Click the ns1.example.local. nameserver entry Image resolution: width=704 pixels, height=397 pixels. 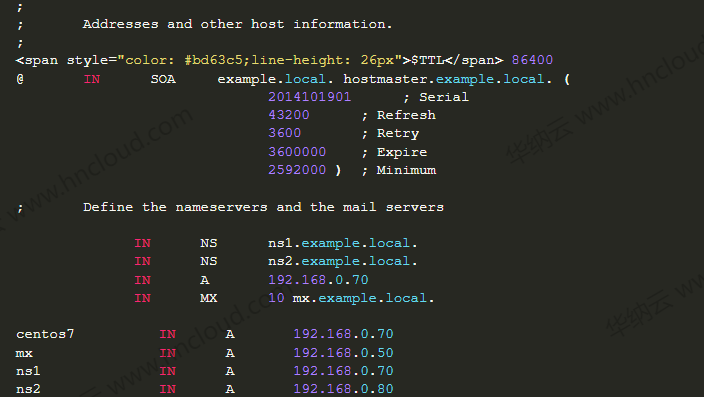coord(343,243)
